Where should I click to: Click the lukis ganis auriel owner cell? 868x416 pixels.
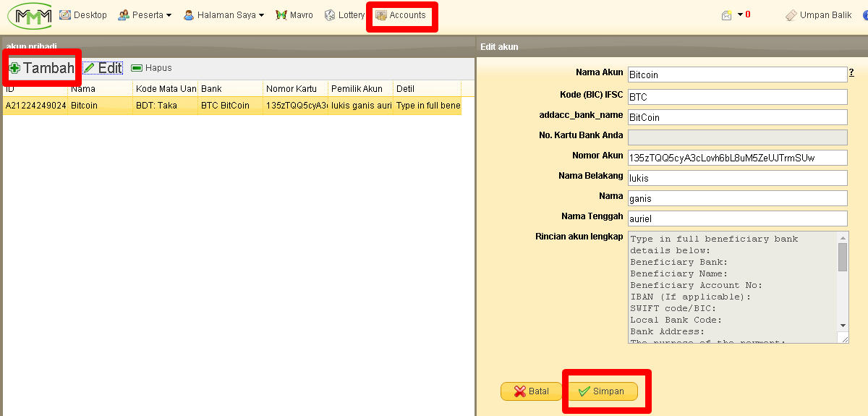coord(361,106)
